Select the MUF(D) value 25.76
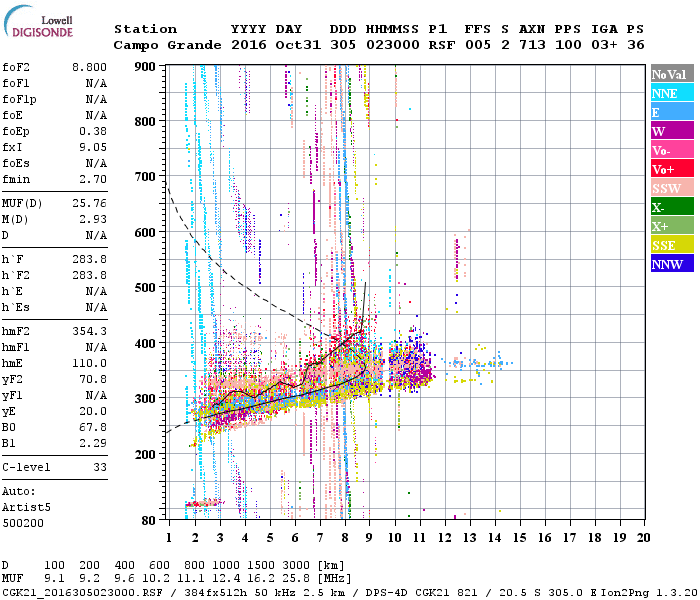Image resolution: width=700 pixels, height=600 pixels. click(x=89, y=204)
